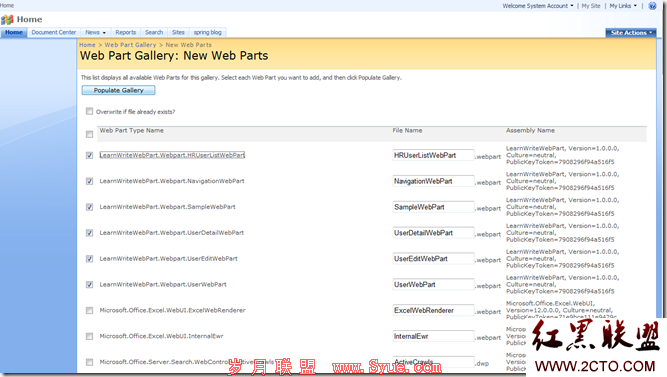Screen dimensions: 667x377
Task: Click the Web Part Type Name column header
Action: click(131, 131)
